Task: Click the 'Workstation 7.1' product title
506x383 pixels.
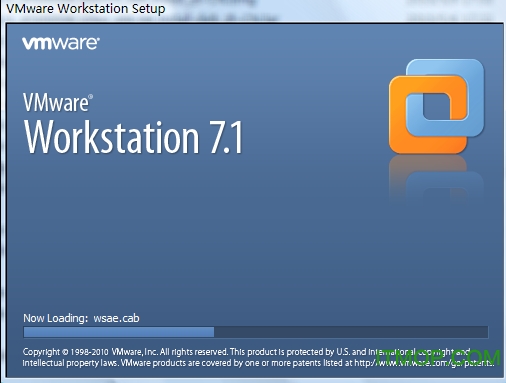Action: pyautogui.click(x=133, y=137)
